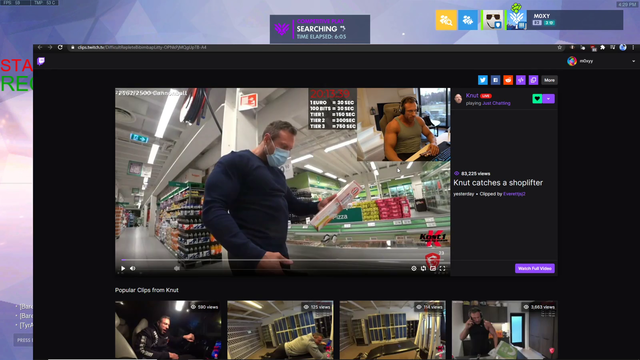The height and width of the screenshot is (360, 640).
Task: Toggle fullscreen on the clip player
Action: pyautogui.click(x=442, y=268)
